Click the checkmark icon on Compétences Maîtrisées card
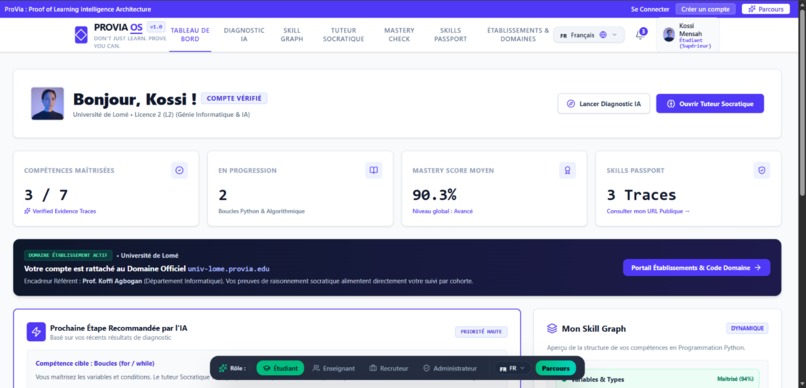Image resolution: width=806 pixels, height=388 pixels. 179,170
